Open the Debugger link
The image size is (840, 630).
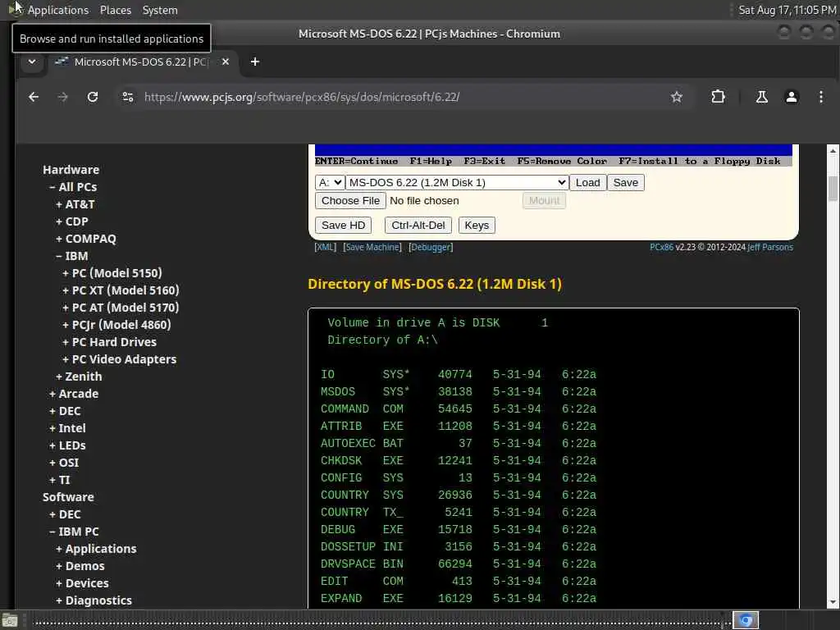[431, 247]
